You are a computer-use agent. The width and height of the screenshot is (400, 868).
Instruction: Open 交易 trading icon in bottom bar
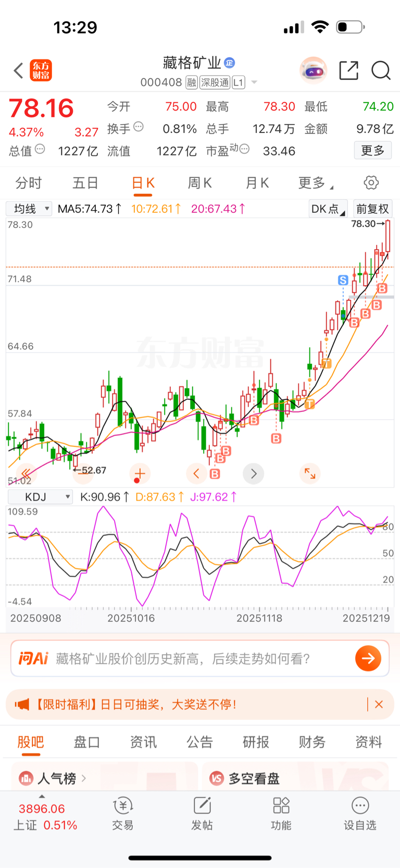pos(123,806)
